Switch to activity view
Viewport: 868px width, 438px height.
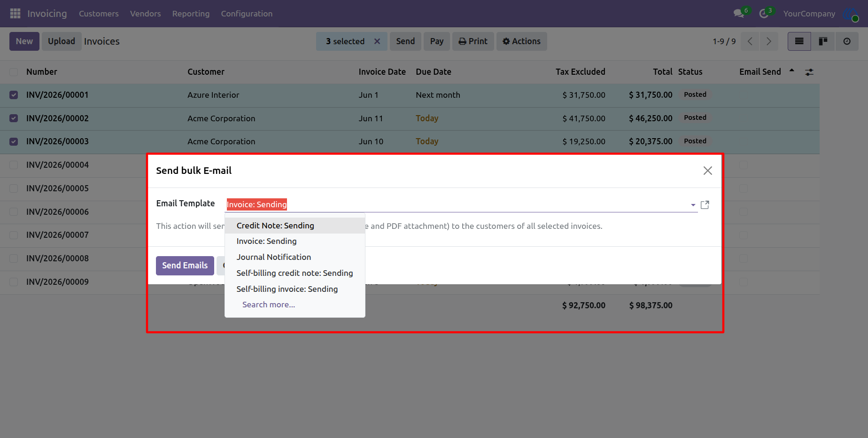847,41
